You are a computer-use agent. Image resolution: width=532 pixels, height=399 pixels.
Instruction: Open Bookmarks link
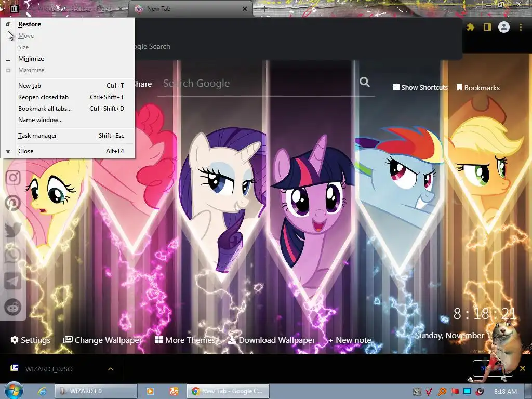point(478,88)
